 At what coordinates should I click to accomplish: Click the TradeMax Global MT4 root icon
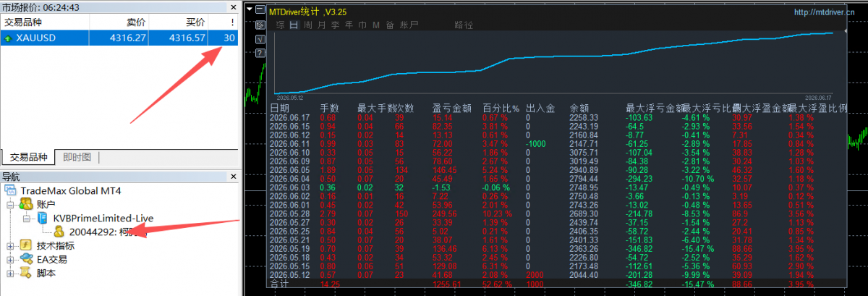pyautogui.click(x=10, y=190)
